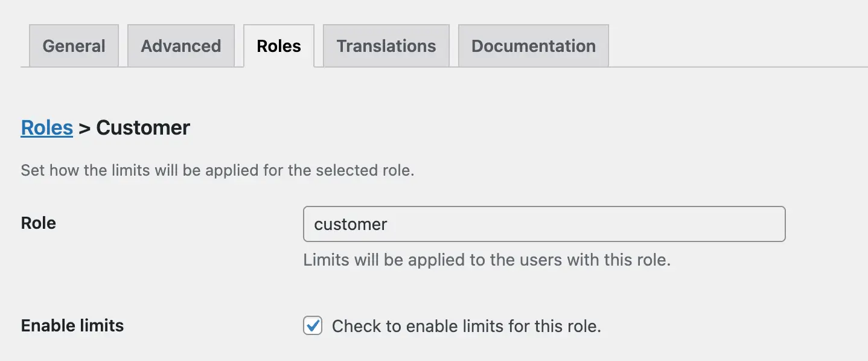Open the Advanced tab
The width and height of the screenshot is (868, 361).
180,46
